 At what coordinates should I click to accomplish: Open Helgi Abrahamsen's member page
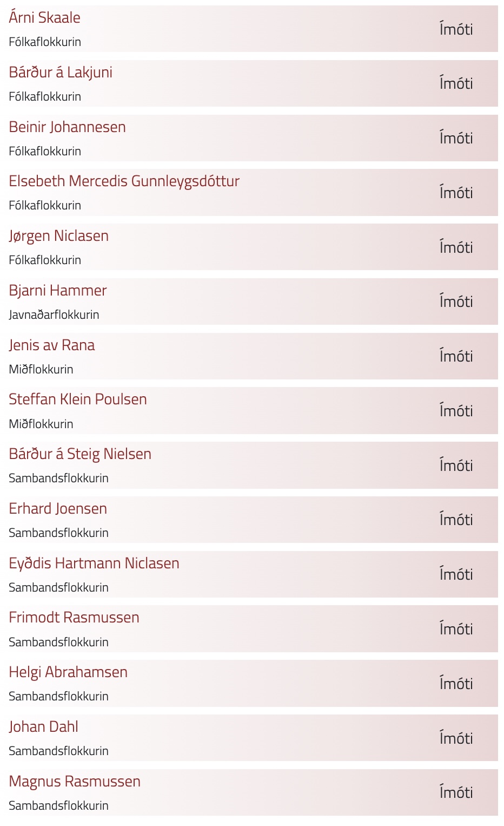pos(68,672)
